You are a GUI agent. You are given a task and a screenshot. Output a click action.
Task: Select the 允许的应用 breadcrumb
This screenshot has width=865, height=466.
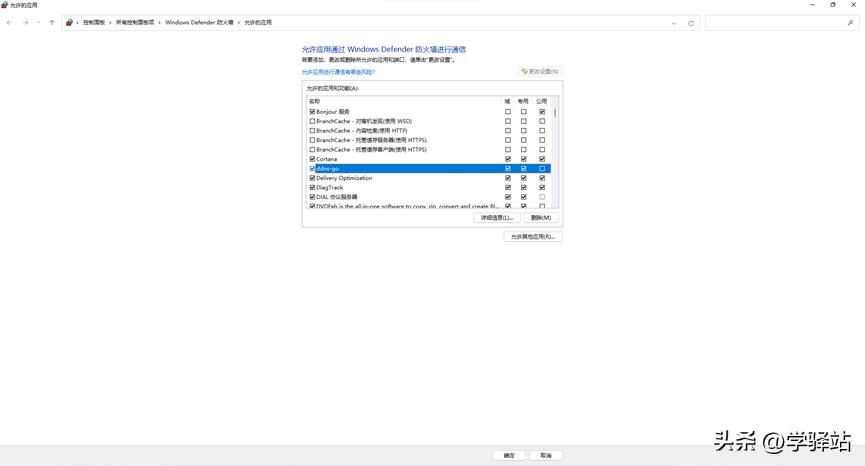point(258,23)
